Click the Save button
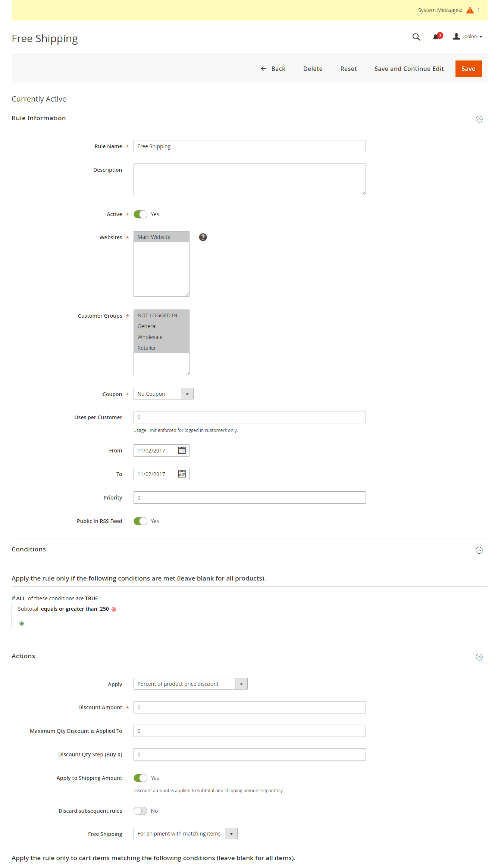498x868 pixels. point(468,69)
